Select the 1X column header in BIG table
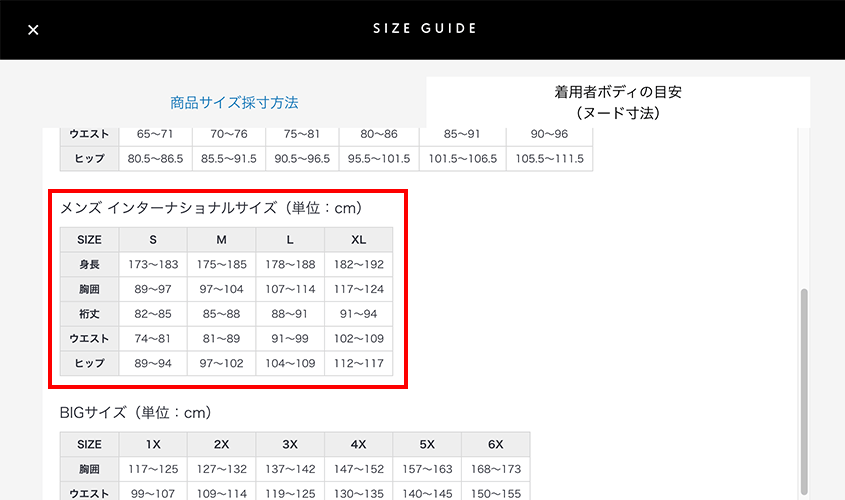The height and width of the screenshot is (500, 845). pos(153,445)
